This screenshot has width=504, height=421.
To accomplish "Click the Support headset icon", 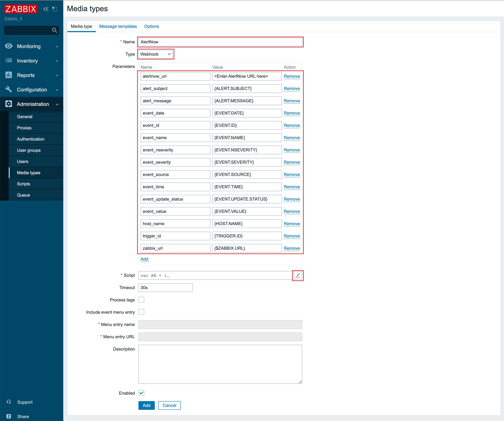I will (9, 402).
